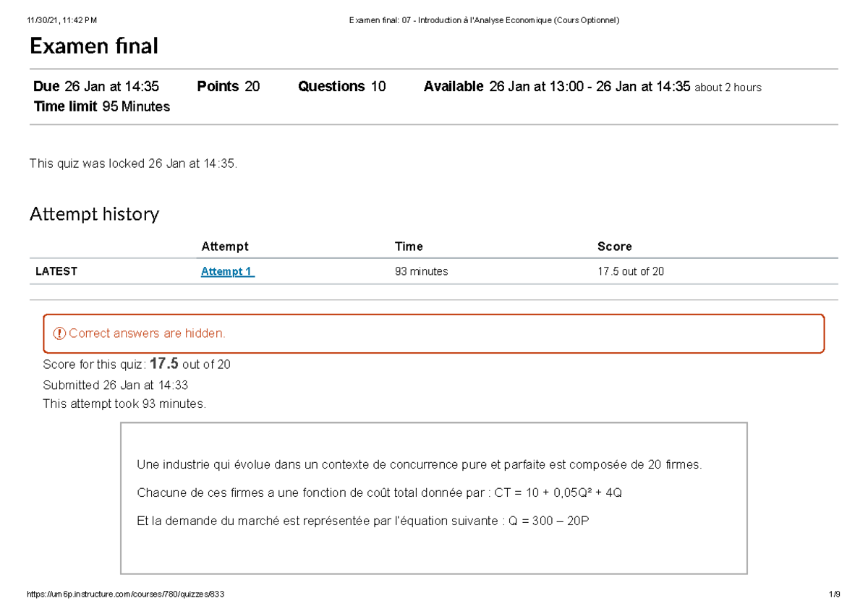Click the page URL at the bottom left

pos(125,594)
